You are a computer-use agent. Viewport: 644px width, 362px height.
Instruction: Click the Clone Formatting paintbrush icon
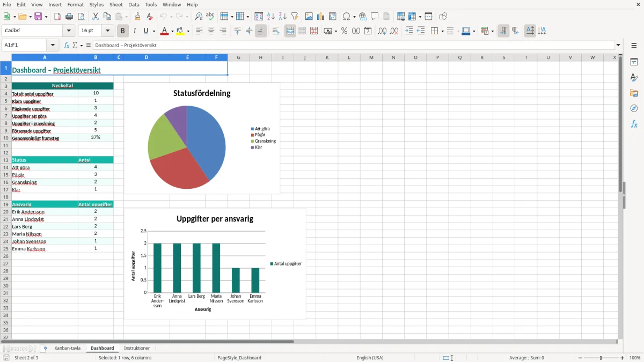[x=137, y=17]
